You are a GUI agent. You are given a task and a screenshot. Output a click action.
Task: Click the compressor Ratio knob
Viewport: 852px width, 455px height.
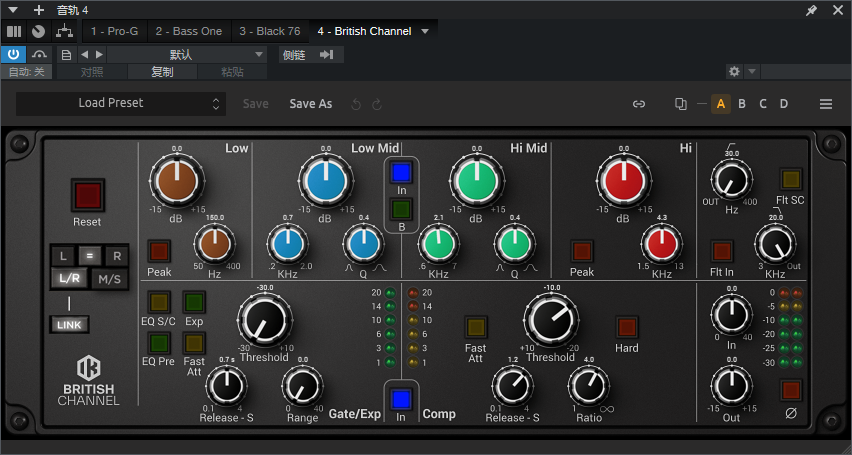coord(588,385)
